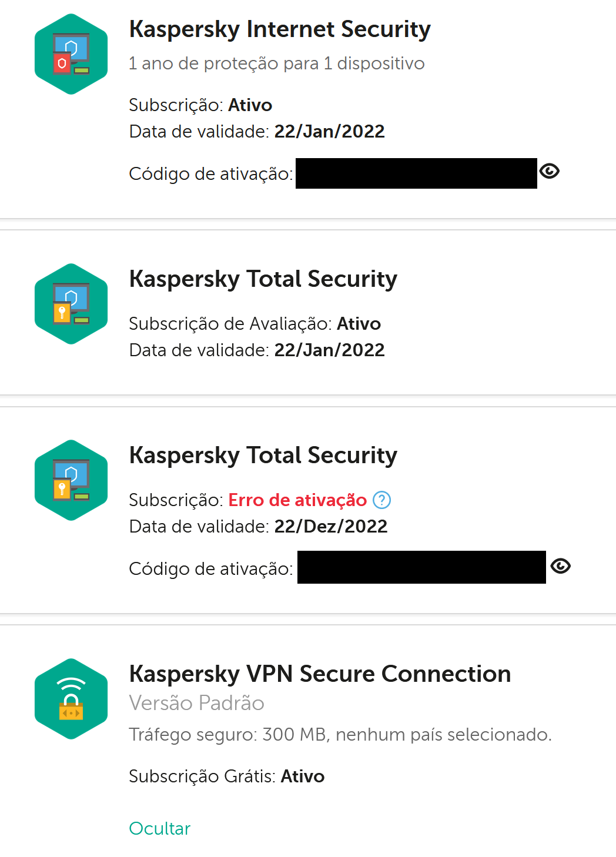Click the Subscrição Grátis Ativo status

click(x=227, y=776)
